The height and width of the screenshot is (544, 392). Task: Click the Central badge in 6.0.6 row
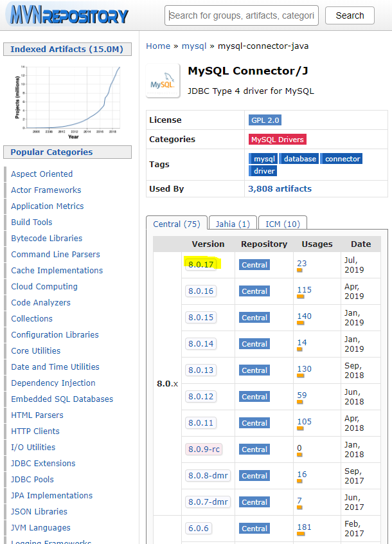254,529
